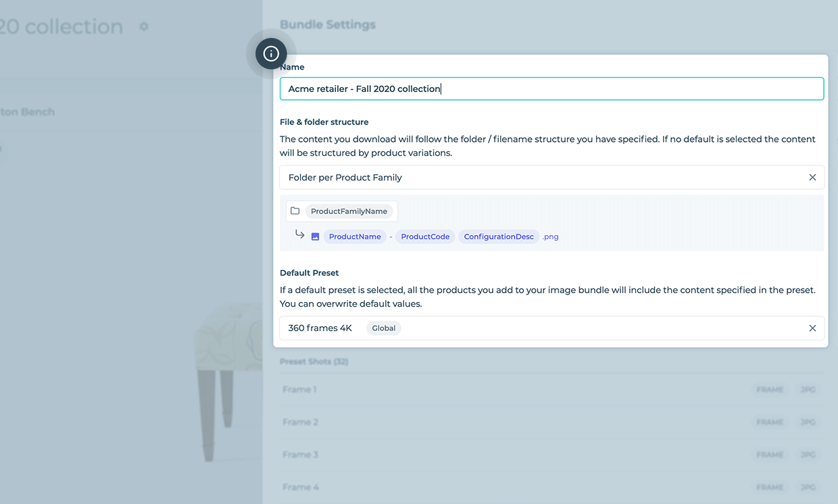Open the settings gear next to collection title
838x504 pixels.
click(144, 26)
